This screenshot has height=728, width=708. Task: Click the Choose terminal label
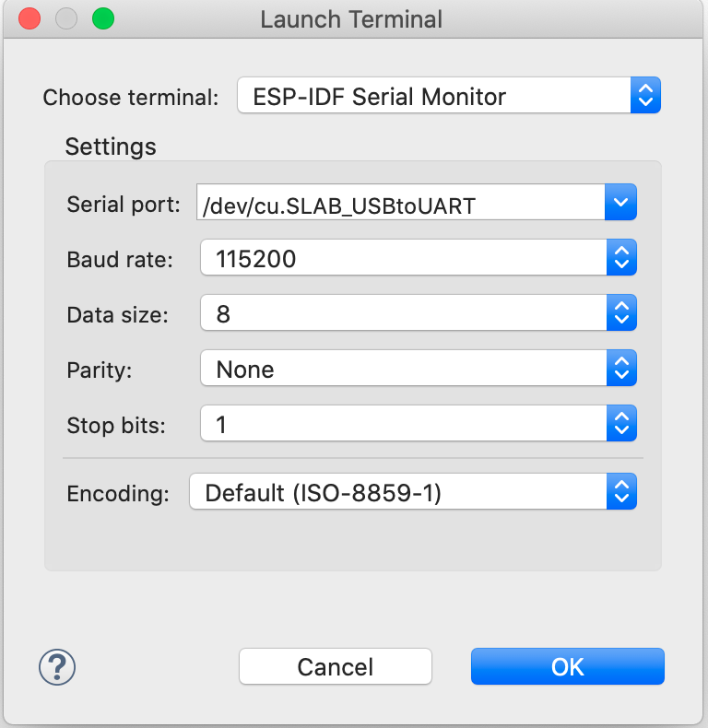[131, 98]
